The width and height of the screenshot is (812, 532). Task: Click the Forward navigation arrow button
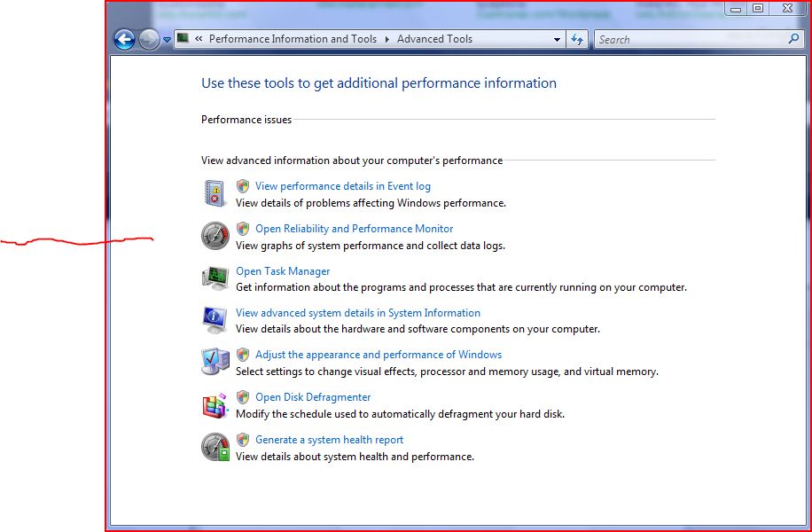point(149,39)
